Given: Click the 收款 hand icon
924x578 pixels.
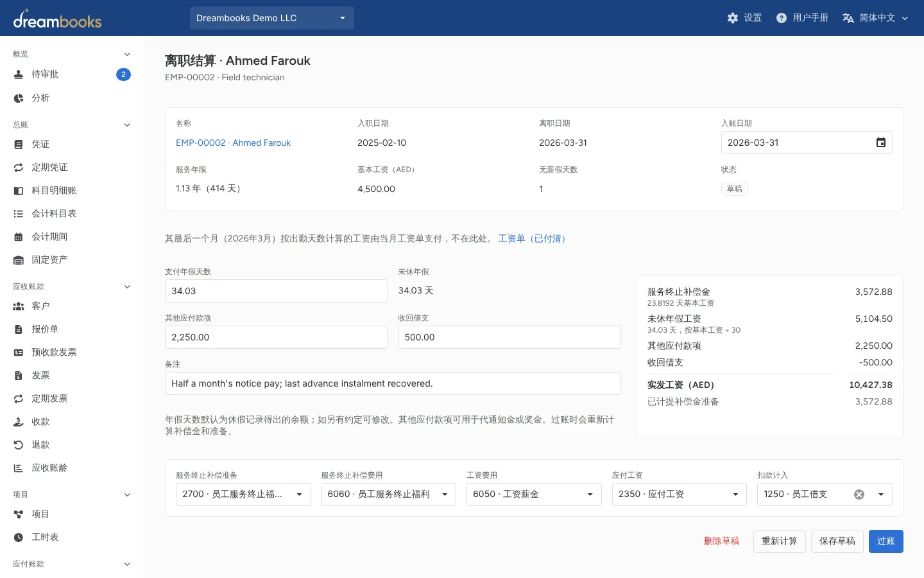Looking at the screenshot, I should click(19, 422).
